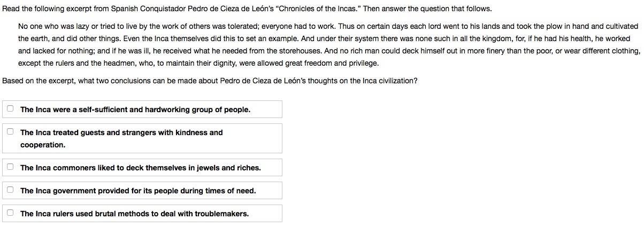Tick the checkbox for guests and strangers option
644x235 pixels.
[x=10, y=131]
